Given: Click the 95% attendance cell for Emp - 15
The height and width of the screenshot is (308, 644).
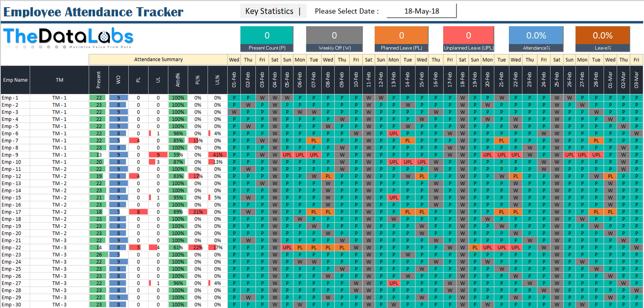Looking at the screenshot, I should coord(178,198).
